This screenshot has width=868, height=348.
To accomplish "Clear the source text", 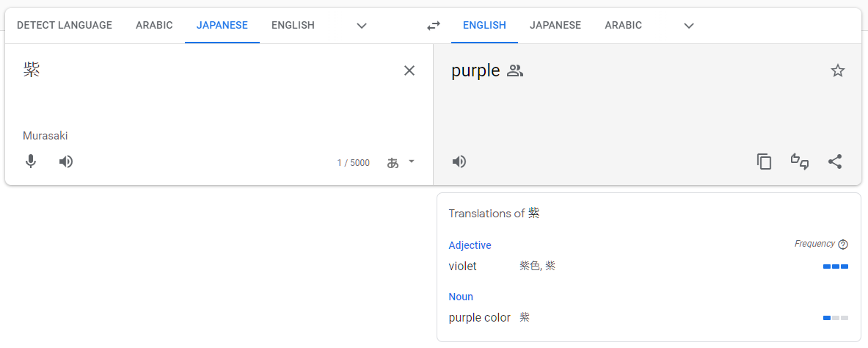I will [409, 70].
